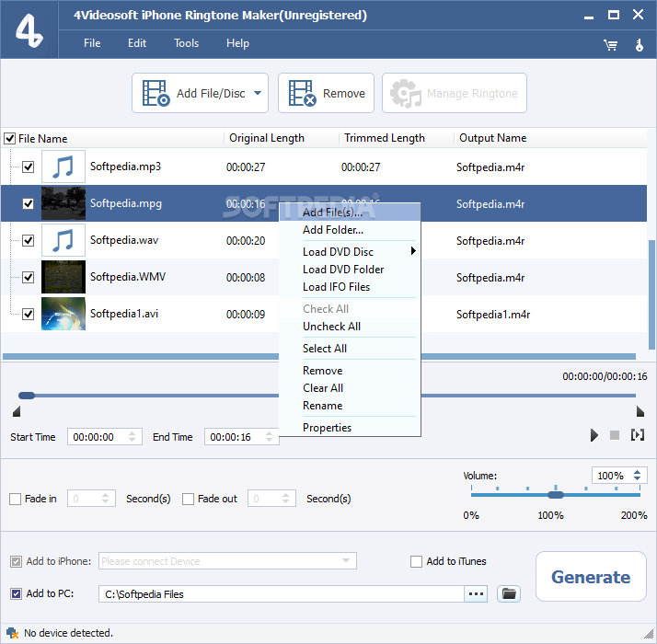Uncheck the Softpedia.mp3 checkbox
This screenshot has height=644, width=657.
pyautogui.click(x=29, y=167)
